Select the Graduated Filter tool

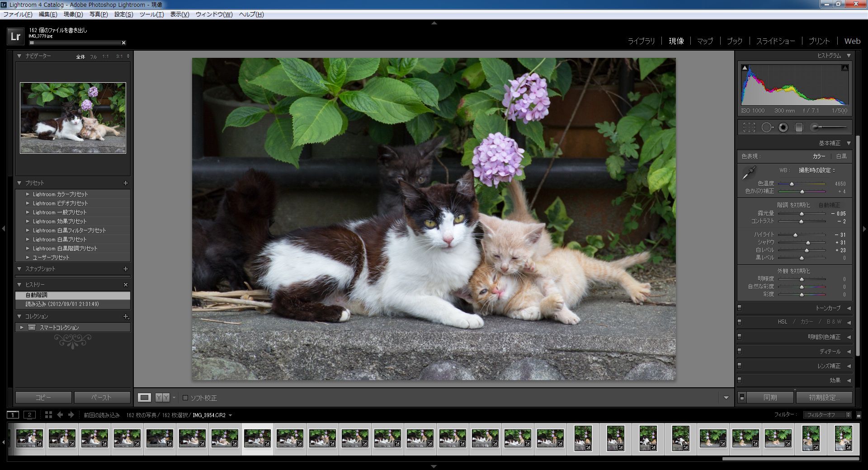(799, 128)
